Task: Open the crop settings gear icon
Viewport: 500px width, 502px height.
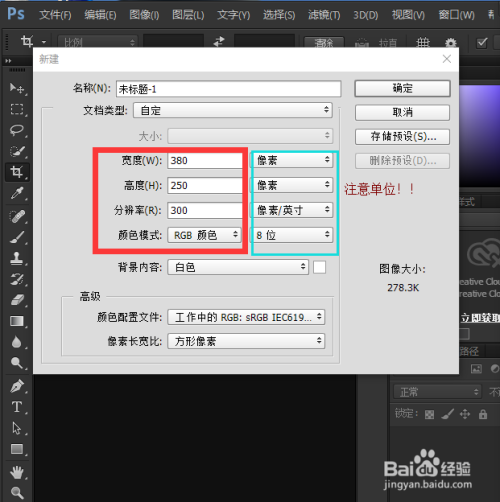Action: point(451,43)
